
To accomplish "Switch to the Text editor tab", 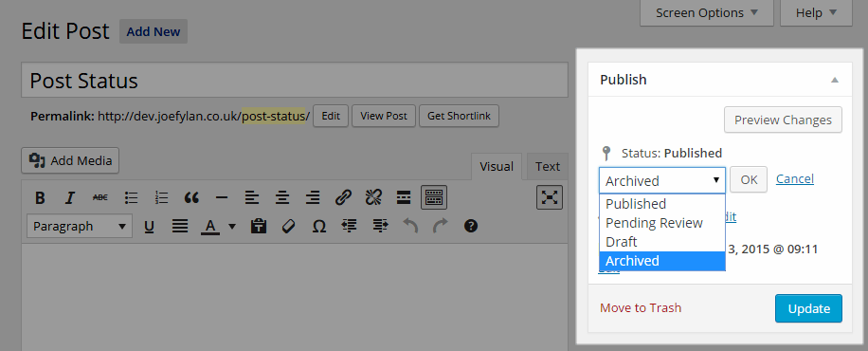I will [x=548, y=166].
